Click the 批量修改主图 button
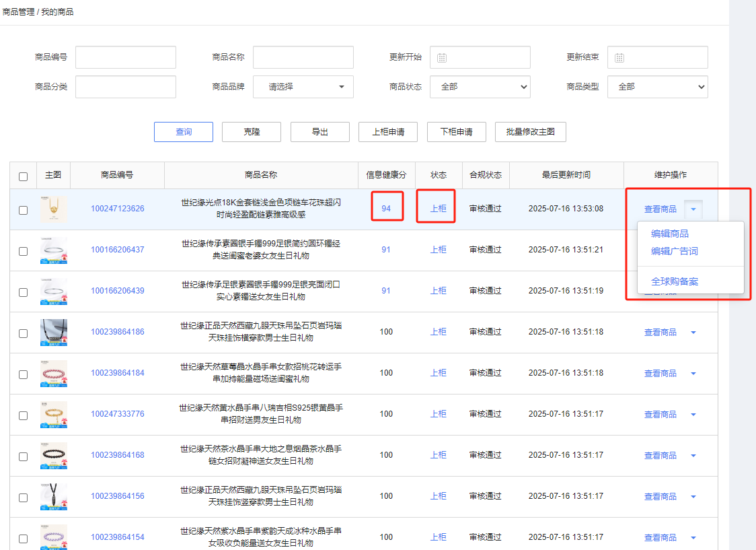Image resolution: width=756 pixels, height=550 pixels. (530, 132)
